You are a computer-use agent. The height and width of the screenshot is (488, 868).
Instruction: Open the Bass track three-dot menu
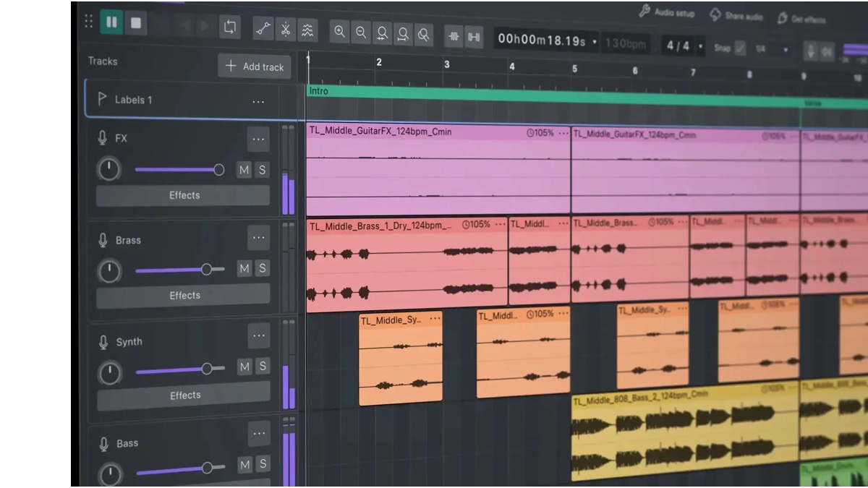[x=259, y=434]
